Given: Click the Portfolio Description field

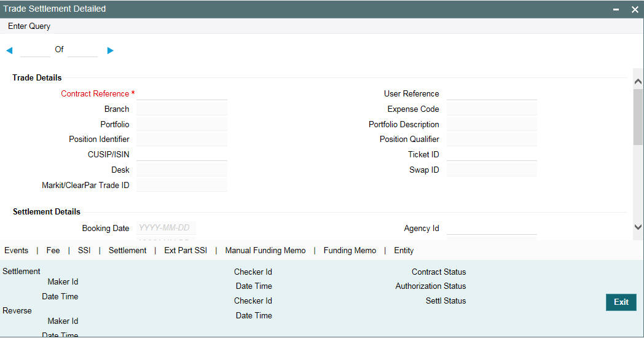Looking at the screenshot, I should point(492,124).
